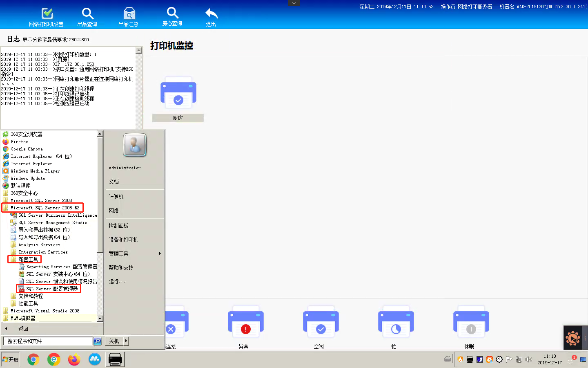The width and height of the screenshot is (588, 368).
Task: Open SQL Server 安装中心(64 位)
Action: click(x=54, y=274)
